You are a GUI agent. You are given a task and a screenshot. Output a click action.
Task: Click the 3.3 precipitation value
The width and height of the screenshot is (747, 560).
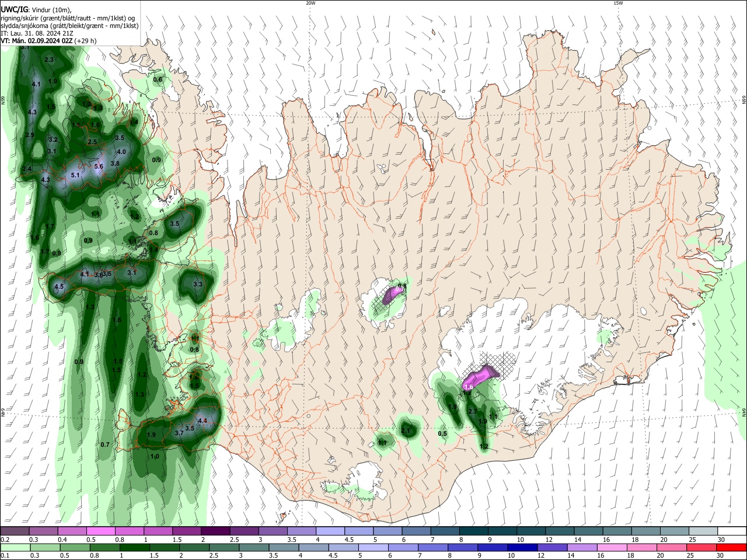coord(197,285)
